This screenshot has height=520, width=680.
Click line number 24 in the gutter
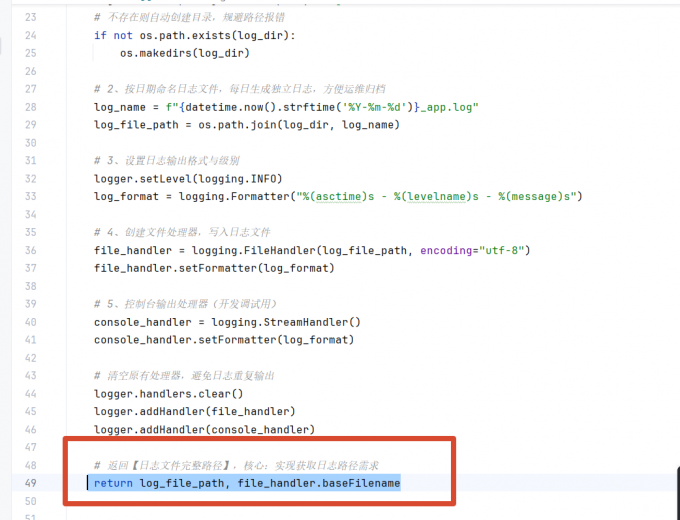(x=30, y=35)
